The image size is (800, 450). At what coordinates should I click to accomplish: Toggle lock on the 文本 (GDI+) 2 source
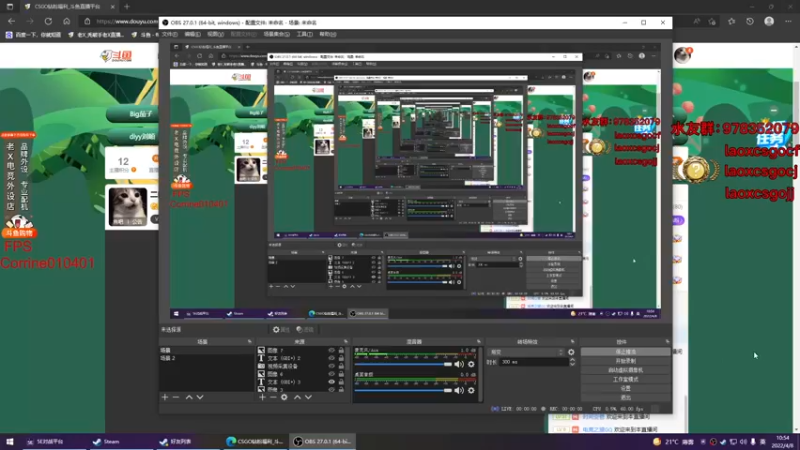pos(341,358)
